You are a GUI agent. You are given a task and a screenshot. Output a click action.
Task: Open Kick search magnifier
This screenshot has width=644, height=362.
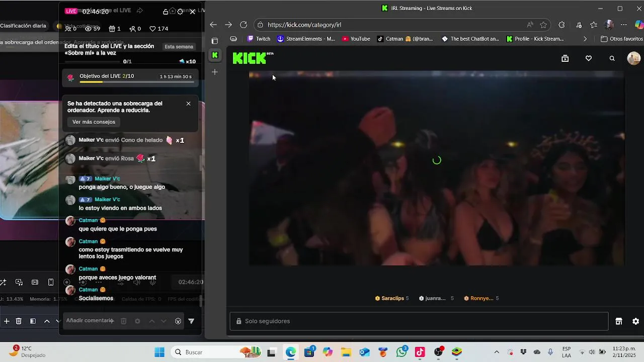click(x=612, y=58)
